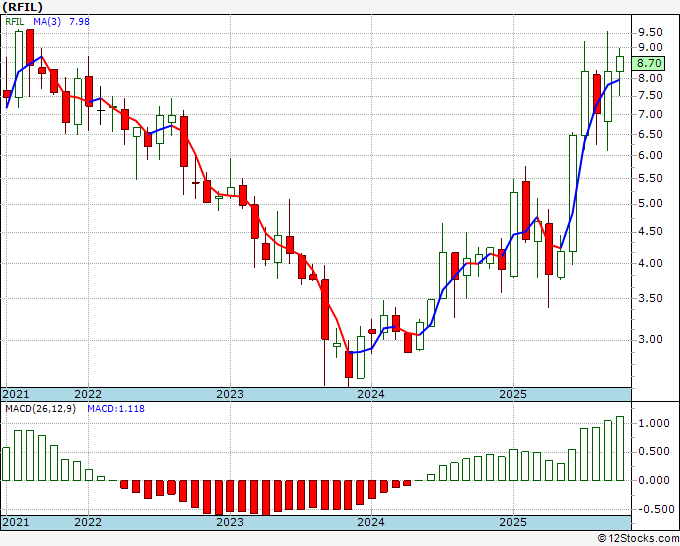Click the highlighted current price 8.70

pyautogui.click(x=649, y=63)
